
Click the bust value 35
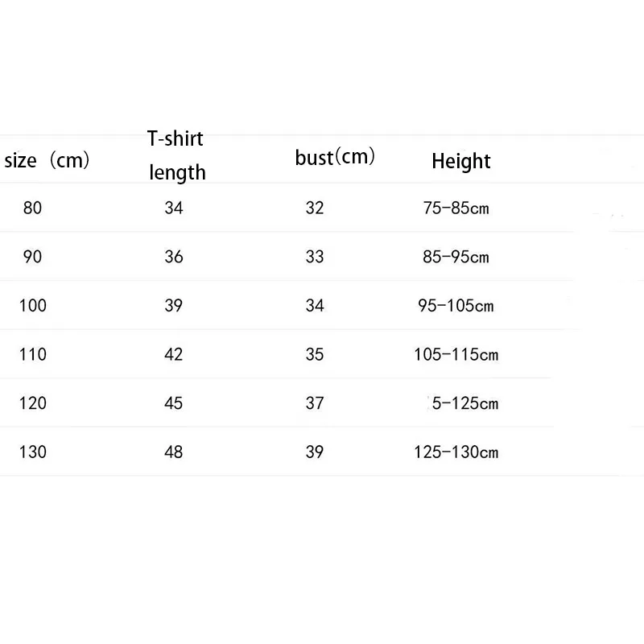tap(315, 354)
